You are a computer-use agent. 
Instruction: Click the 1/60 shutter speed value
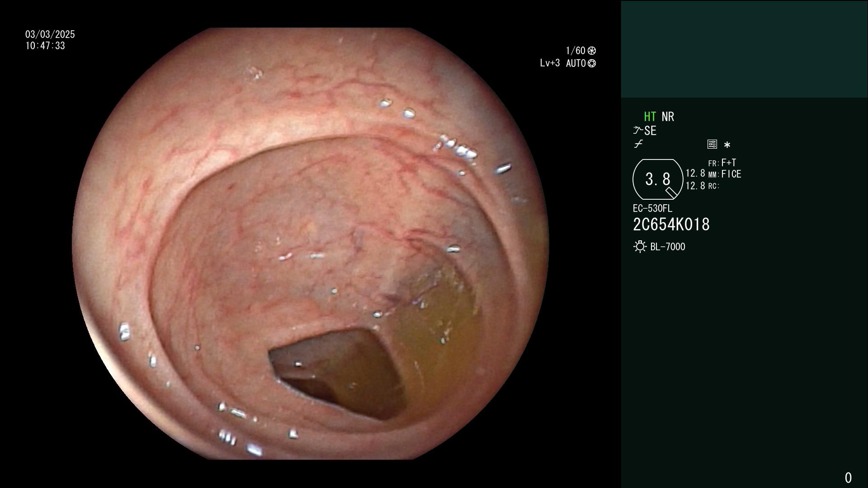point(576,51)
